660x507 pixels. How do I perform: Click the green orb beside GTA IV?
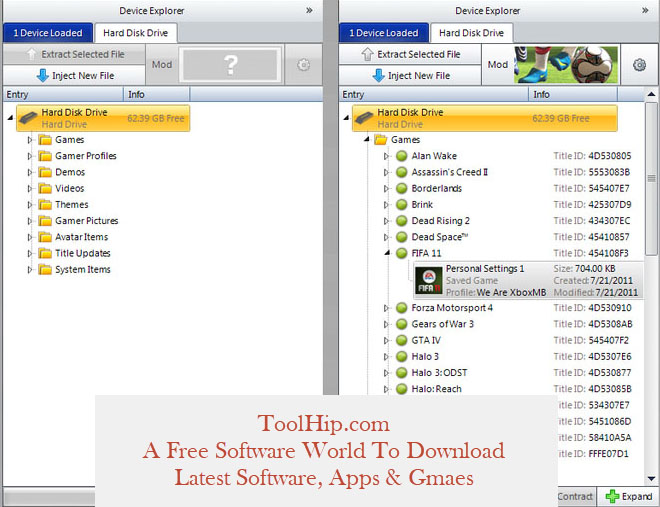pyautogui.click(x=402, y=340)
